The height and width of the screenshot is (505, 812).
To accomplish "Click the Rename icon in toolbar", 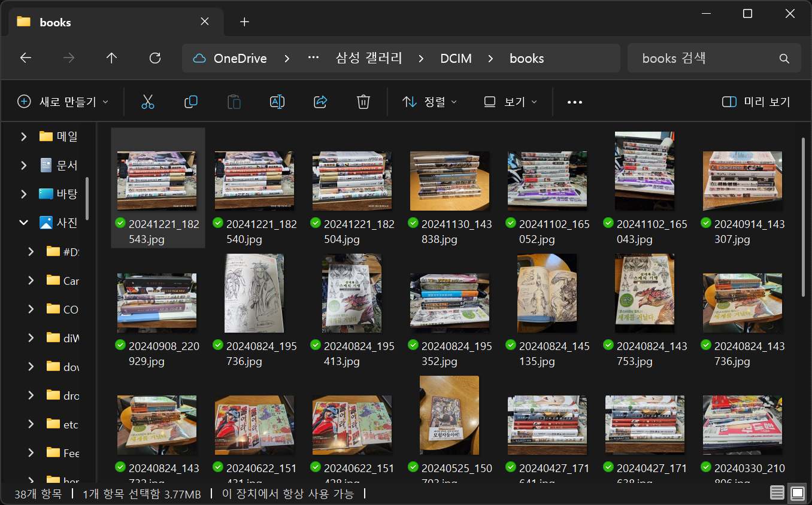I will coord(277,102).
